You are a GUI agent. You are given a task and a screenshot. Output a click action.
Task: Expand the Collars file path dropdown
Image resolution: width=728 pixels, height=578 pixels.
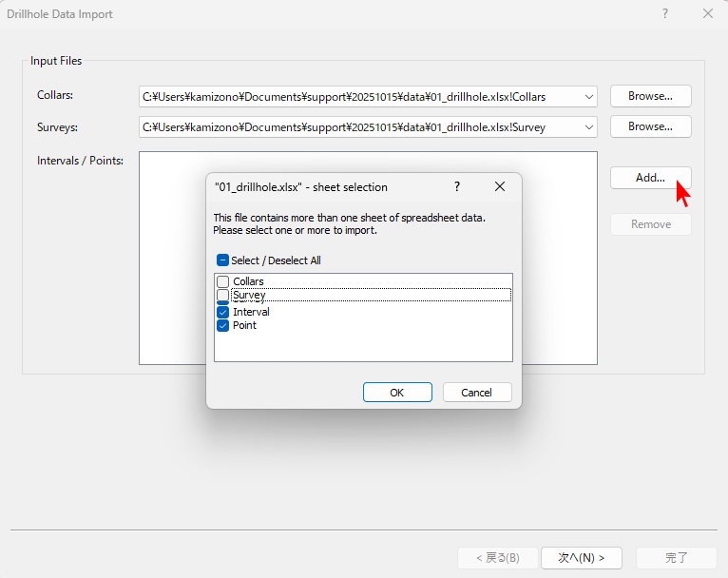click(589, 96)
